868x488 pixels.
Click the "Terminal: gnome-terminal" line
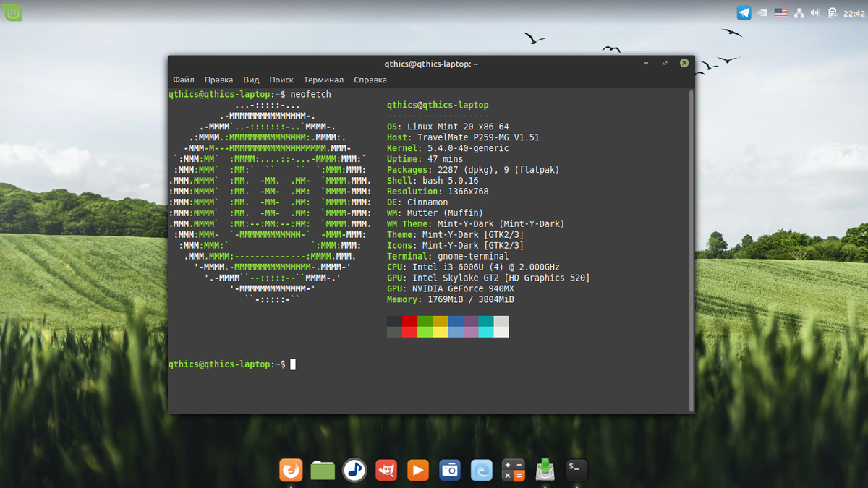pyautogui.click(x=448, y=257)
